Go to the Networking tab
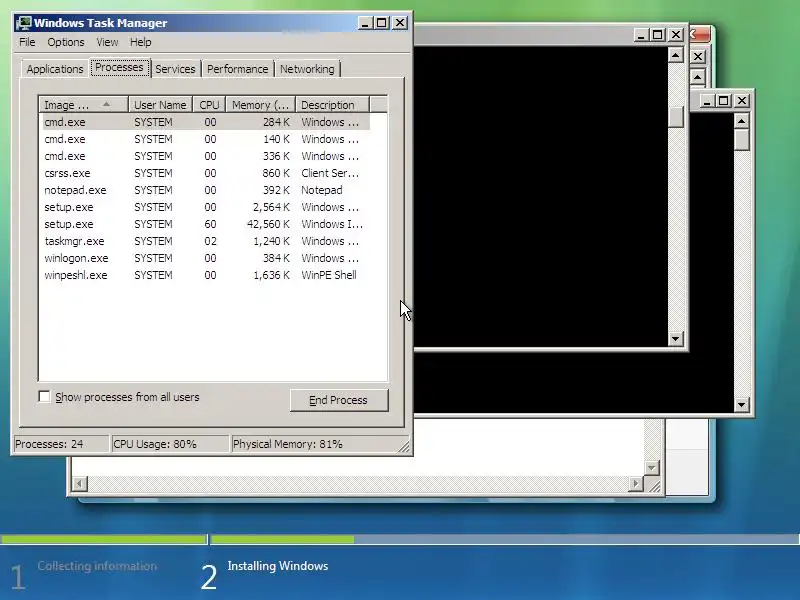 pos(307,69)
